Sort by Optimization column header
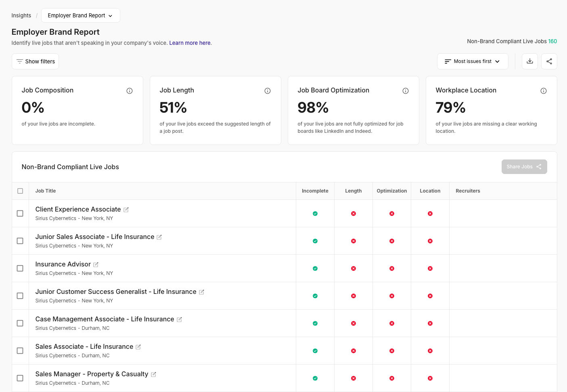 tap(391, 191)
